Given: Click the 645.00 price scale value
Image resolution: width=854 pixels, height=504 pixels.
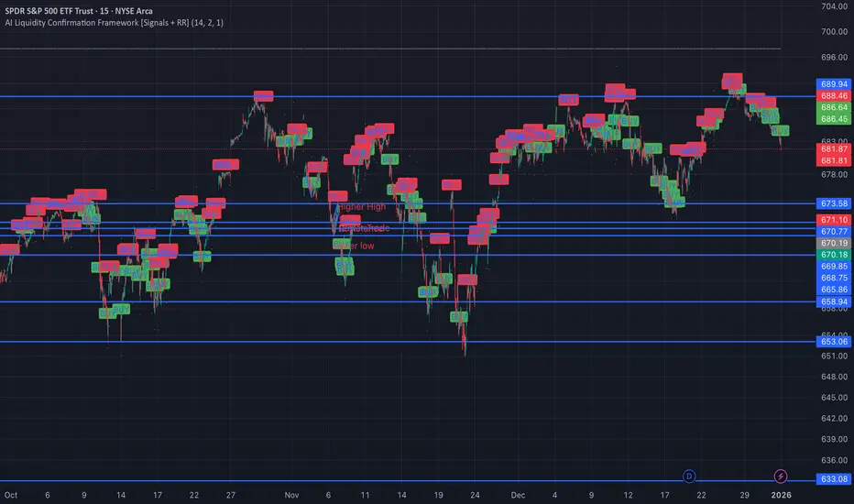Looking at the screenshot, I should [834, 397].
